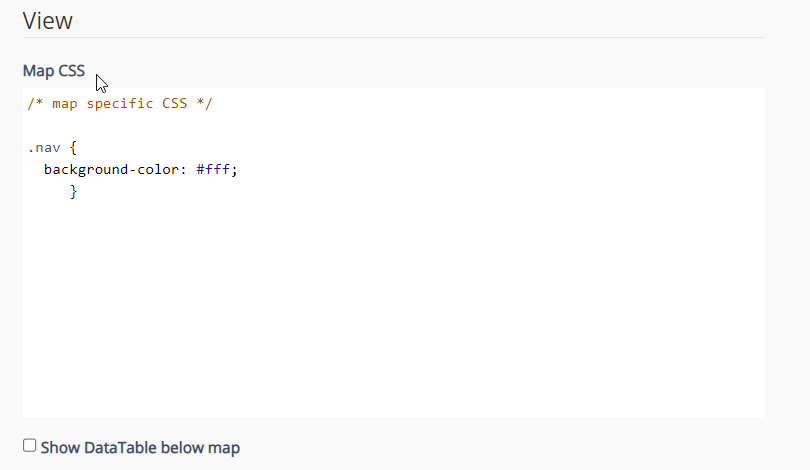Click the background-color property name

coord(110,169)
